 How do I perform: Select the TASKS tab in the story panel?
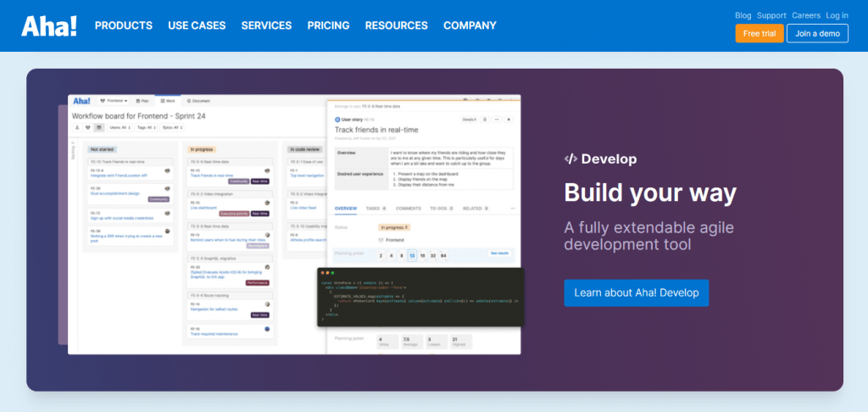[376, 209]
